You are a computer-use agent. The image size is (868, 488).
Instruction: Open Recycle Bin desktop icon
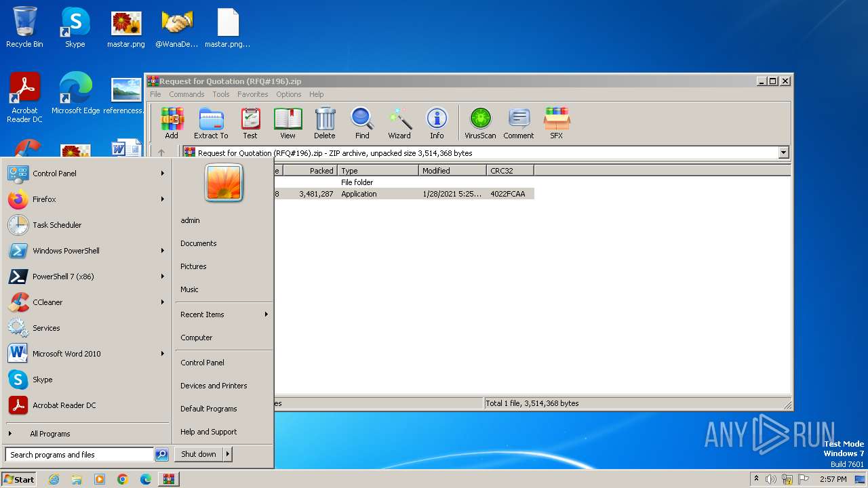[x=24, y=27]
